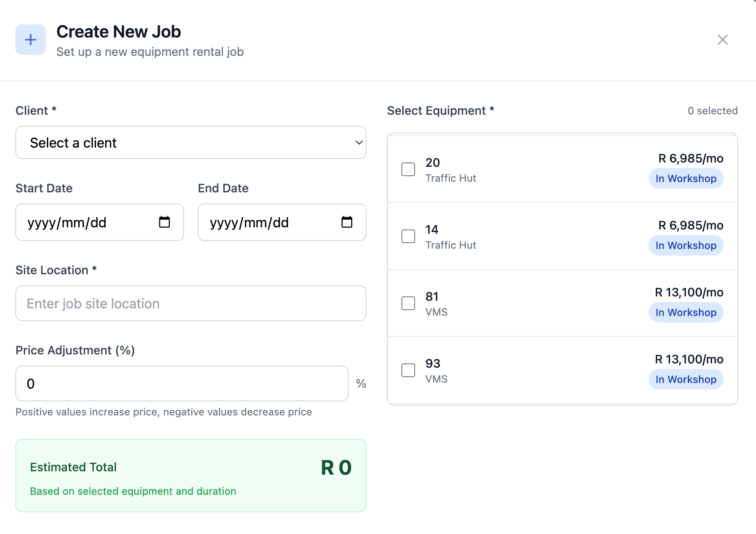Expand the Select a client dropdown

point(191,142)
